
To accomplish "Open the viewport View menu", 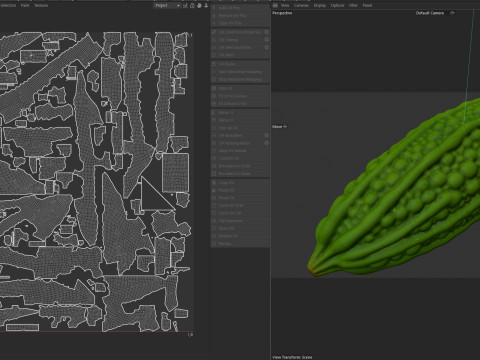I will (285, 5).
